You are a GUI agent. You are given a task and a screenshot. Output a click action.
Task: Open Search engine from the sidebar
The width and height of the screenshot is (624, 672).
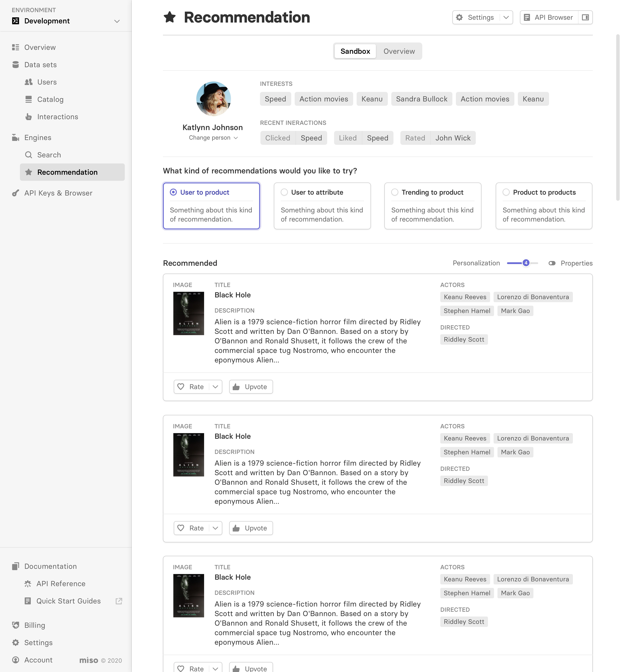tap(49, 155)
